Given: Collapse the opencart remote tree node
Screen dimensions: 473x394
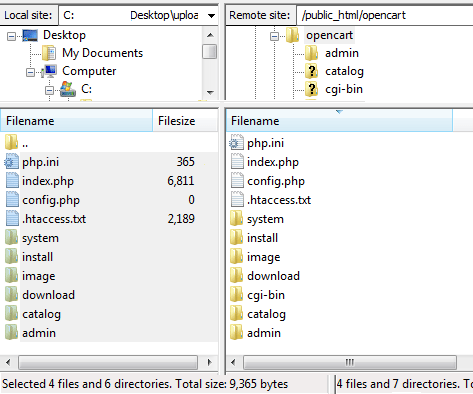Looking at the screenshot, I should (274, 36).
